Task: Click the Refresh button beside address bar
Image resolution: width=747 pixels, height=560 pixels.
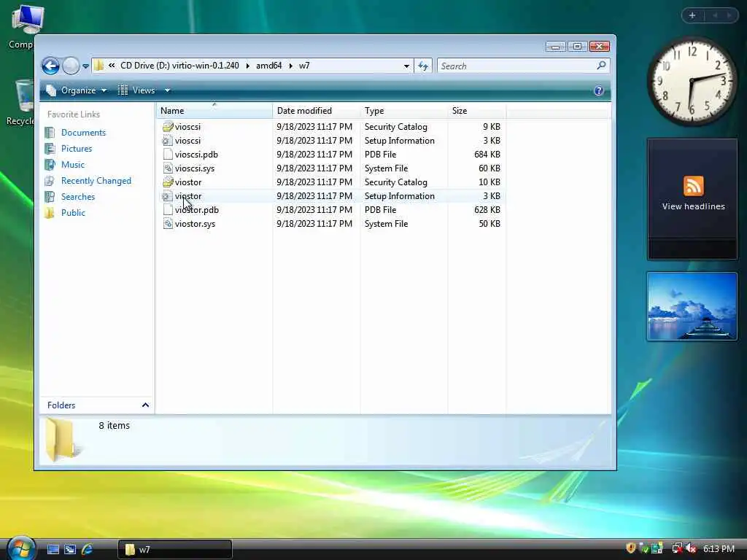Action: pyautogui.click(x=423, y=66)
